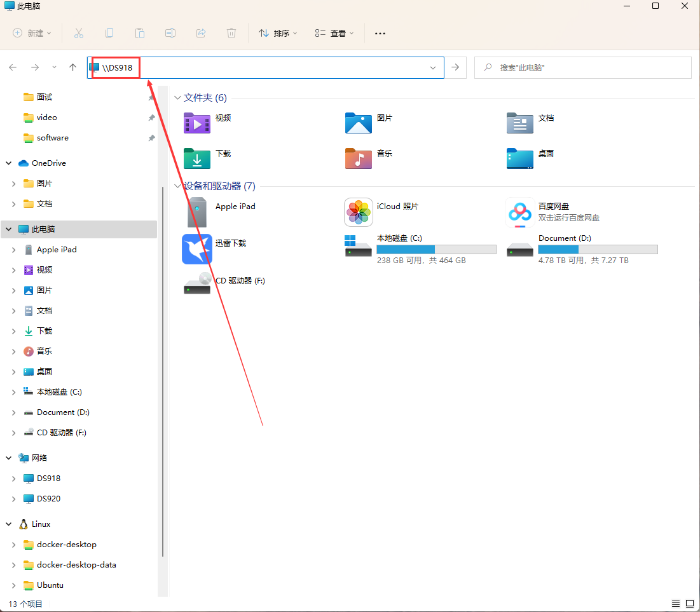Go up one level with the up arrow

(72, 67)
